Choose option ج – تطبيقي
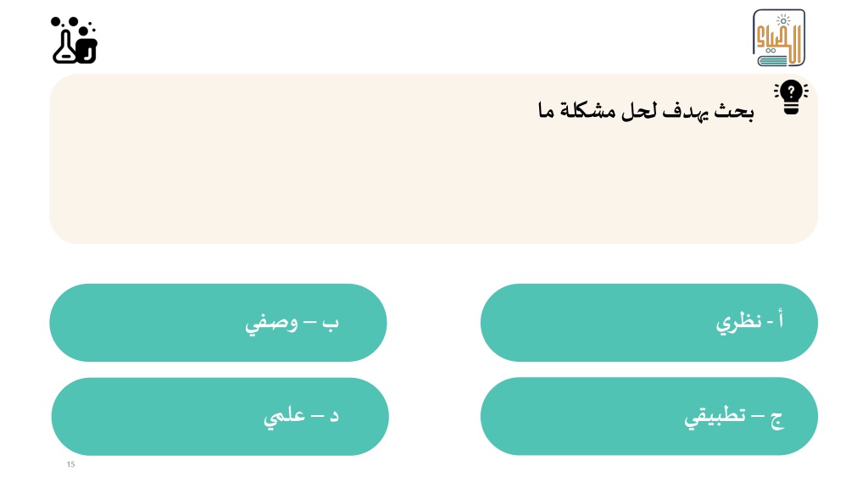This screenshot has width=868, height=488. [648, 416]
